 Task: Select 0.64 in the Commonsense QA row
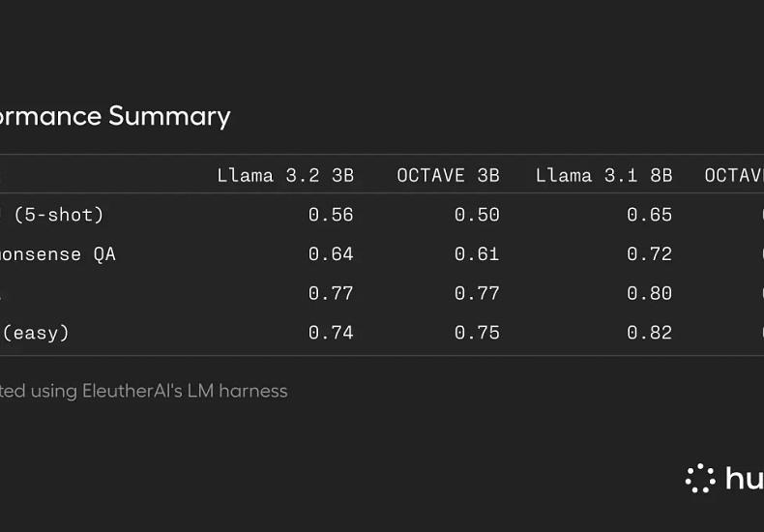coord(331,254)
